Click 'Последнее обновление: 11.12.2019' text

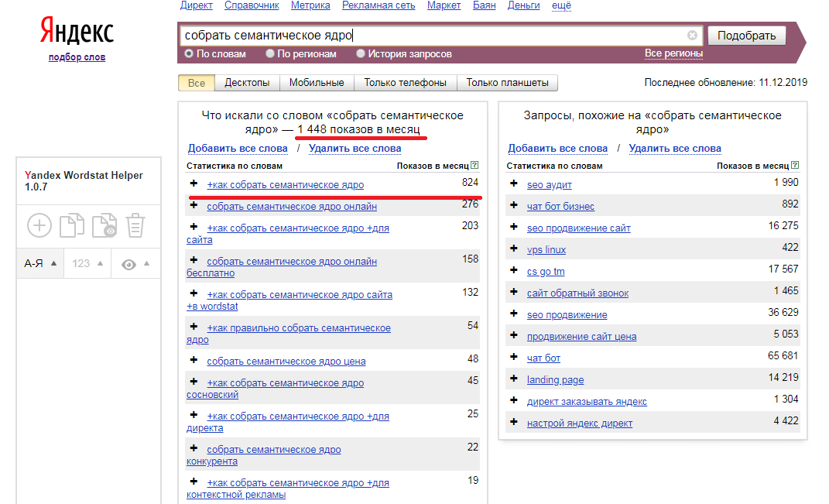pos(725,83)
